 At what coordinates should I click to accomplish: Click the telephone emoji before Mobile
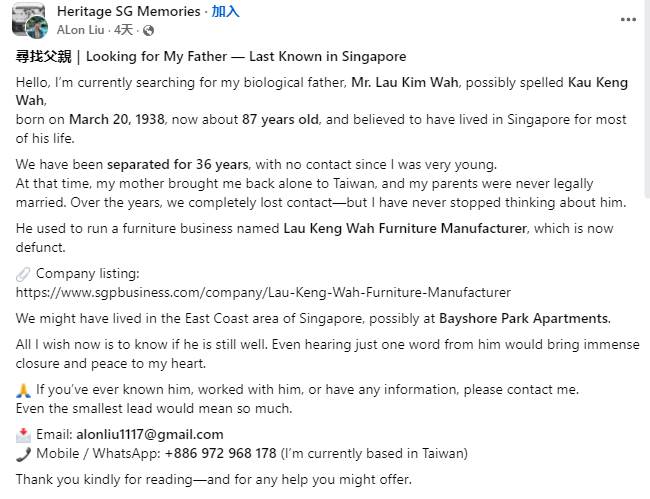click(23, 454)
